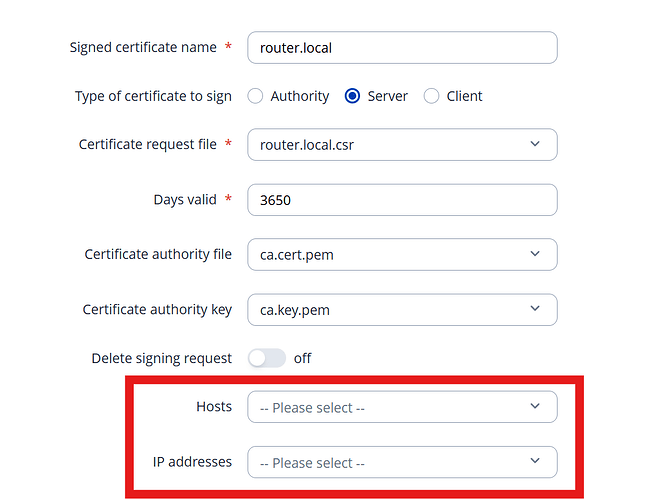
Task: Click the chevron arrow on ca.key.pem
Action: point(535,310)
